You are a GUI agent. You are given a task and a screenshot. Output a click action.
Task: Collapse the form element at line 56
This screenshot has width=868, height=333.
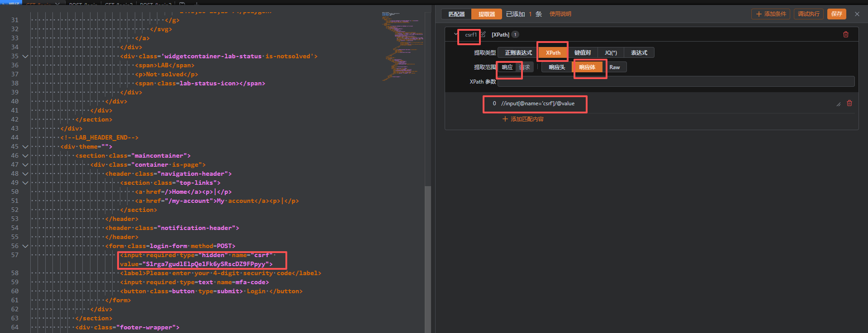click(25, 246)
